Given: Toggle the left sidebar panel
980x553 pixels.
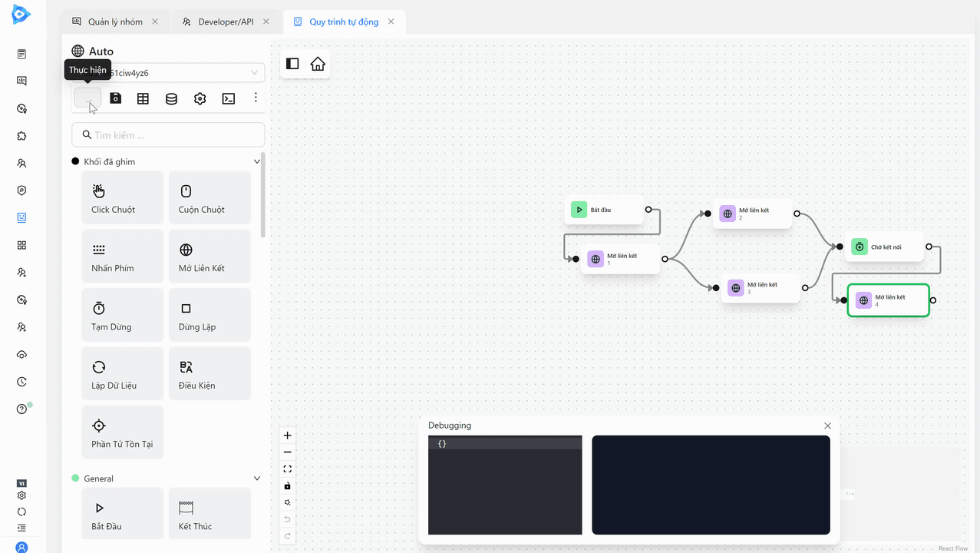Looking at the screenshot, I should pyautogui.click(x=292, y=65).
